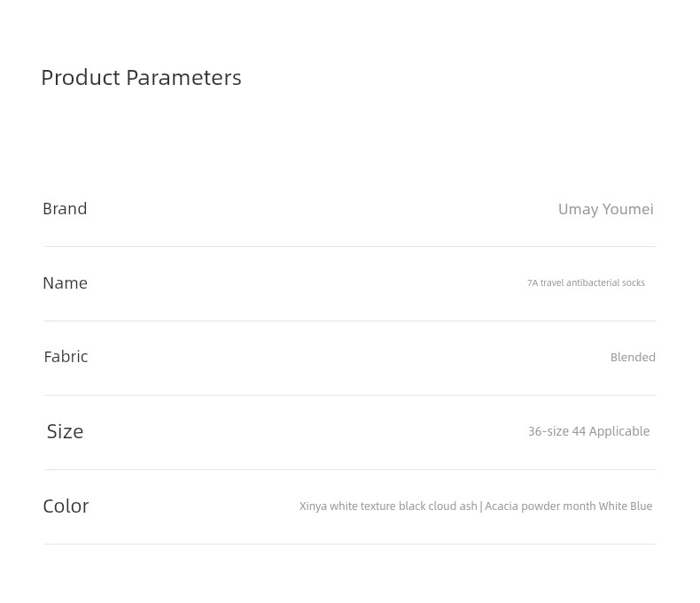Click Xinya white texture black cloud ash
The width and height of the screenshot is (700, 603).
tap(388, 506)
